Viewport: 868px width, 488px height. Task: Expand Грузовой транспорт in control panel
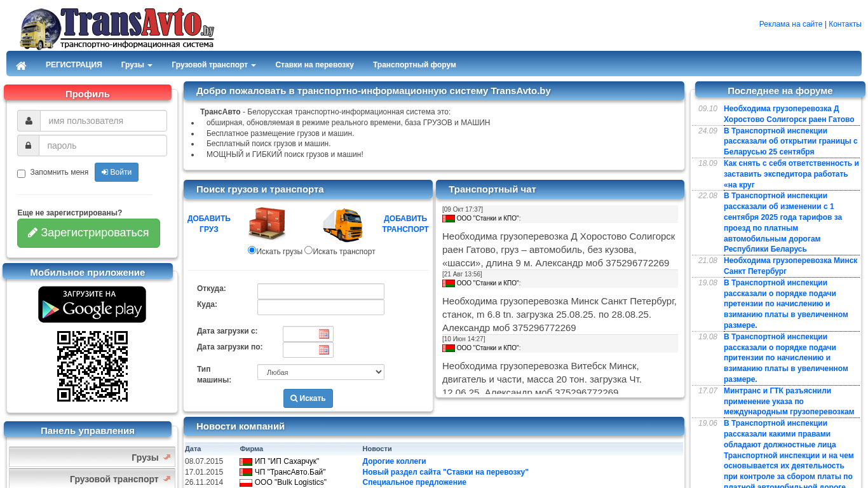point(92,479)
